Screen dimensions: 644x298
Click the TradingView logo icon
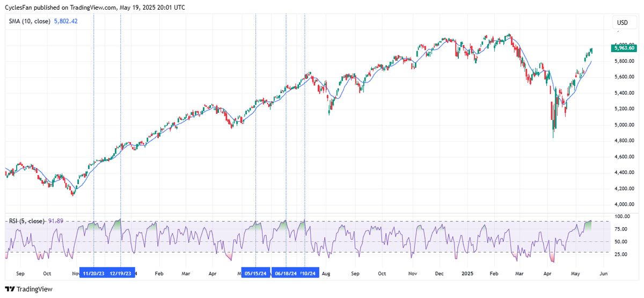pyautogui.click(x=10, y=289)
